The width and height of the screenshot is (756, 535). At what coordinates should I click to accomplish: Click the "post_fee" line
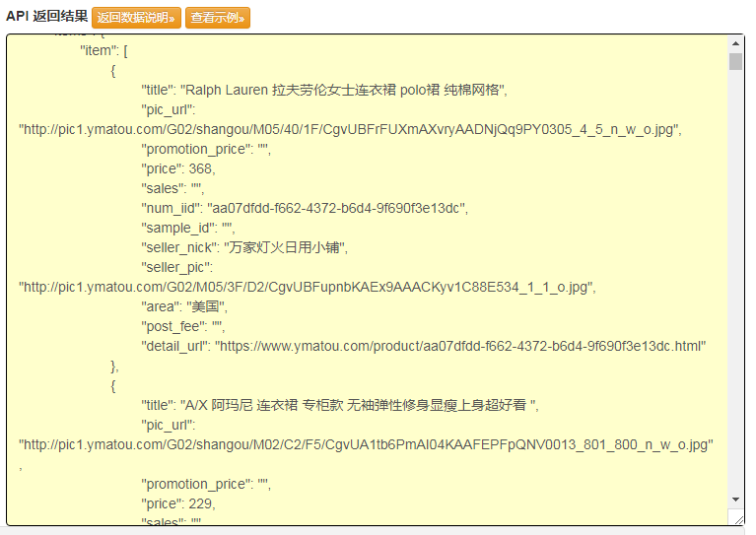coord(182,327)
